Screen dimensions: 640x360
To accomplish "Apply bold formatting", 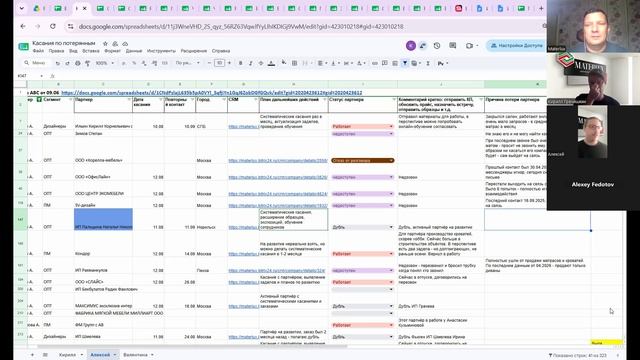I will (x=240, y=63).
